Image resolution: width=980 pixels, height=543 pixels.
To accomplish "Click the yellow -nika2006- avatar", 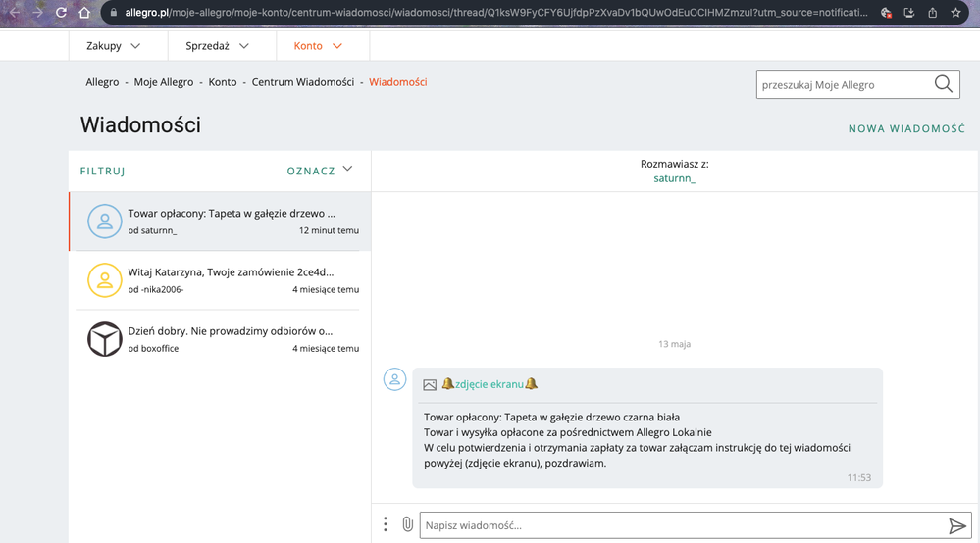I will pyautogui.click(x=104, y=280).
